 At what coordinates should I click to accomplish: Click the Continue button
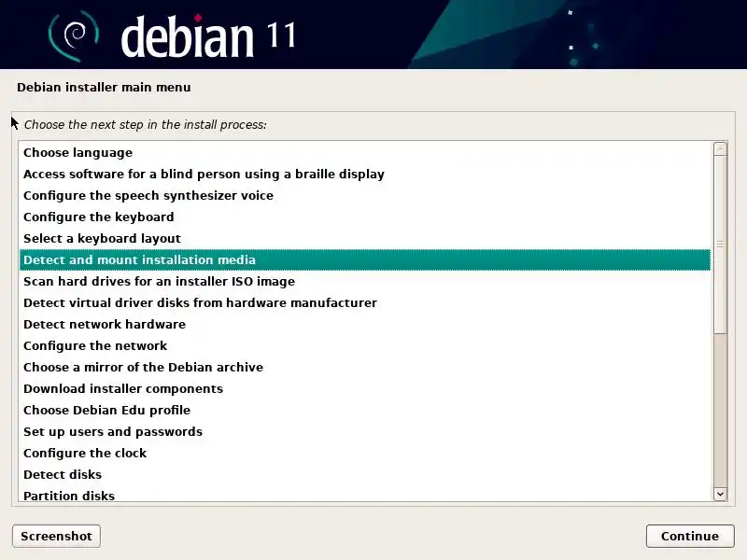(x=690, y=536)
